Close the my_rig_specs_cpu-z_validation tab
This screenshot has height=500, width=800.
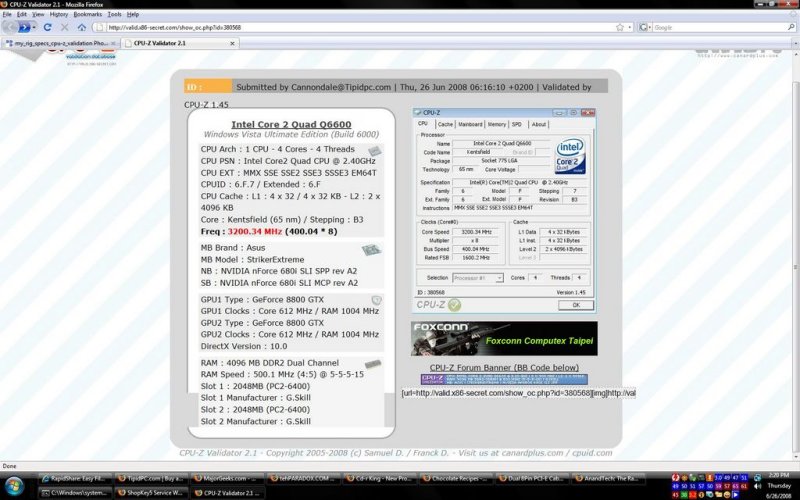tap(113, 43)
